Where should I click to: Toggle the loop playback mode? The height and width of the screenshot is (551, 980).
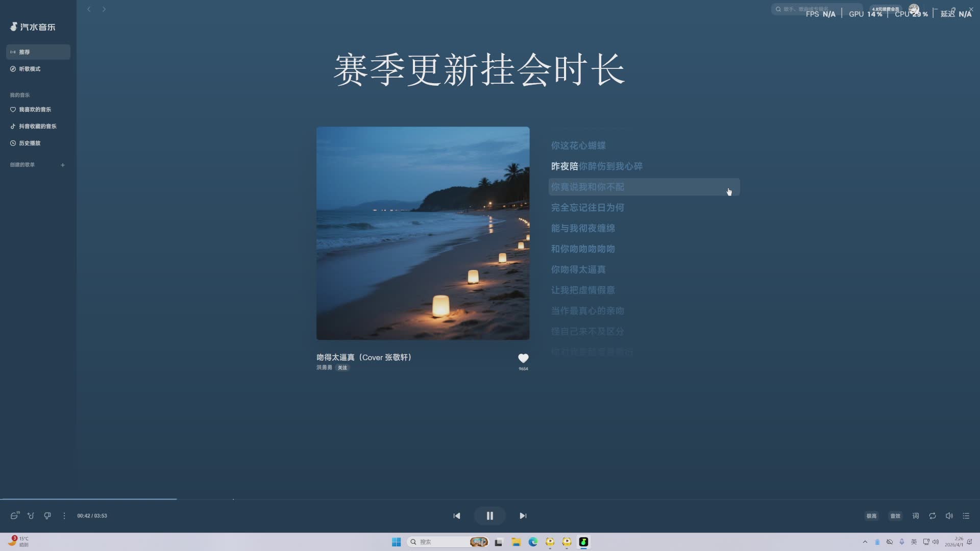tap(932, 516)
